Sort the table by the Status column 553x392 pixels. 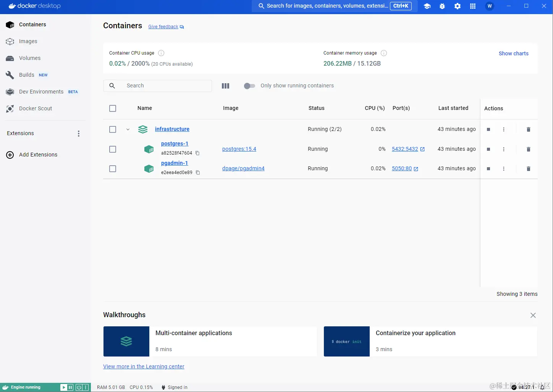(317, 108)
